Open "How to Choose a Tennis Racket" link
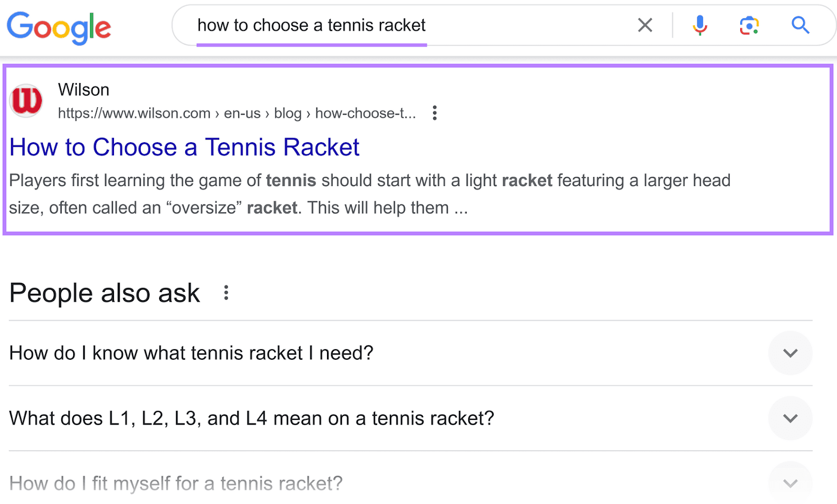This screenshot has height=504, width=837. 184,147
